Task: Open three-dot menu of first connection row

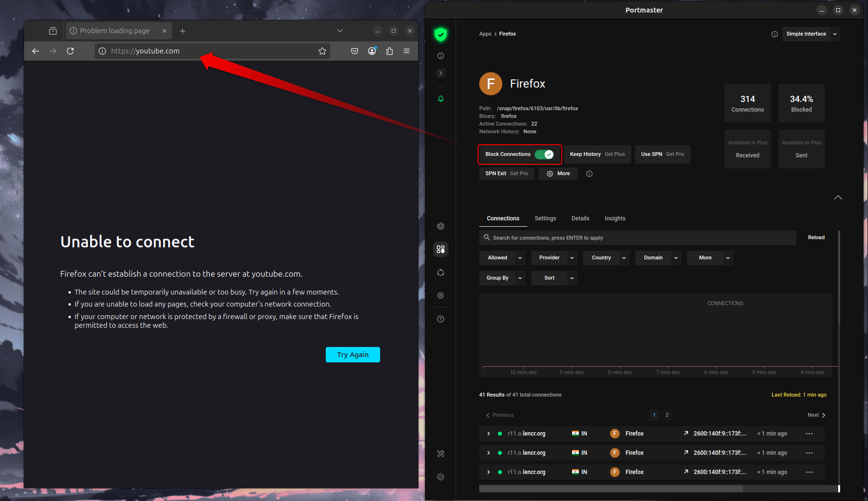Action: tap(809, 434)
